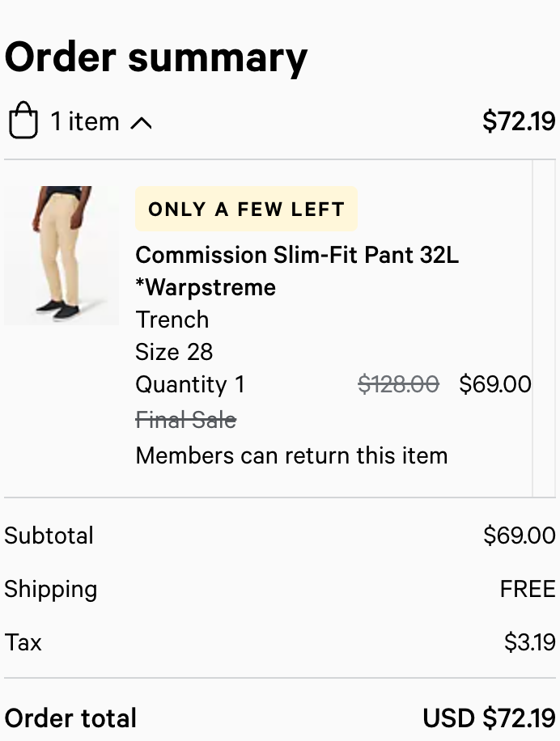
Task: Click "Members can return this item"
Action: (x=291, y=455)
